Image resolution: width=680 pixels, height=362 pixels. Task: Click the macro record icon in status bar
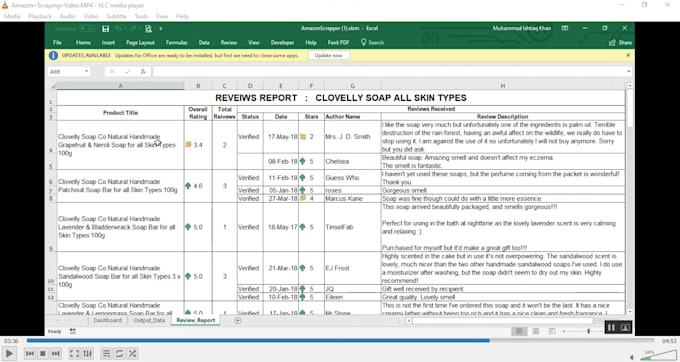tap(72, 332)
